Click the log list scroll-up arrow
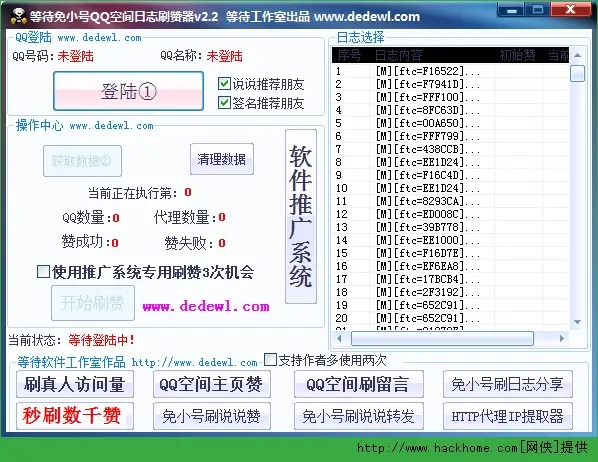This screenshot has width=598, height=462. [577, 55]
